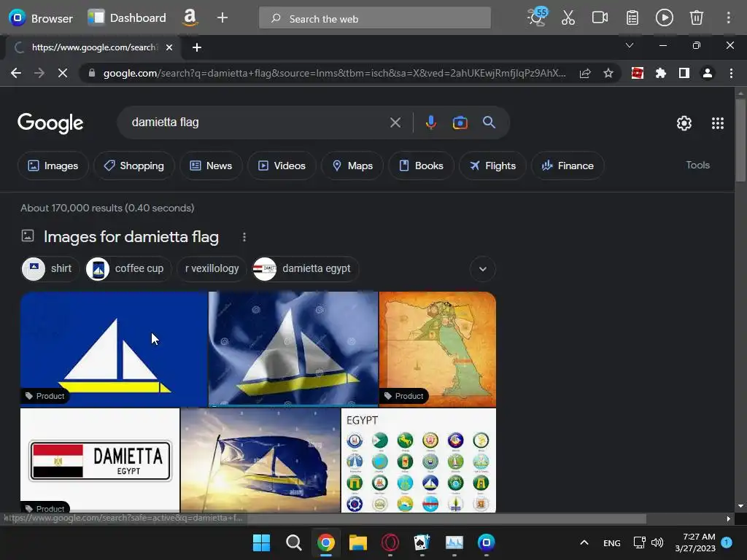Open taskbar Search
The height and width of the screenshot is (560, 747).
click(293, 542)
